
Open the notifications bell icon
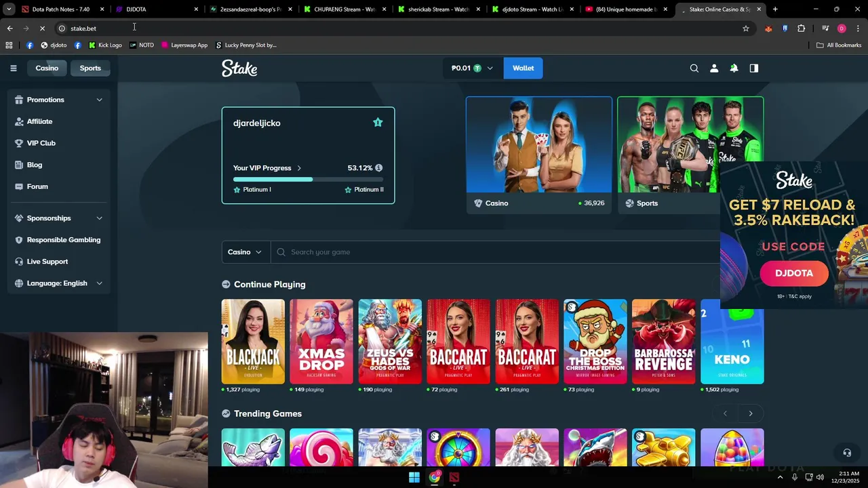pos(734,68)
